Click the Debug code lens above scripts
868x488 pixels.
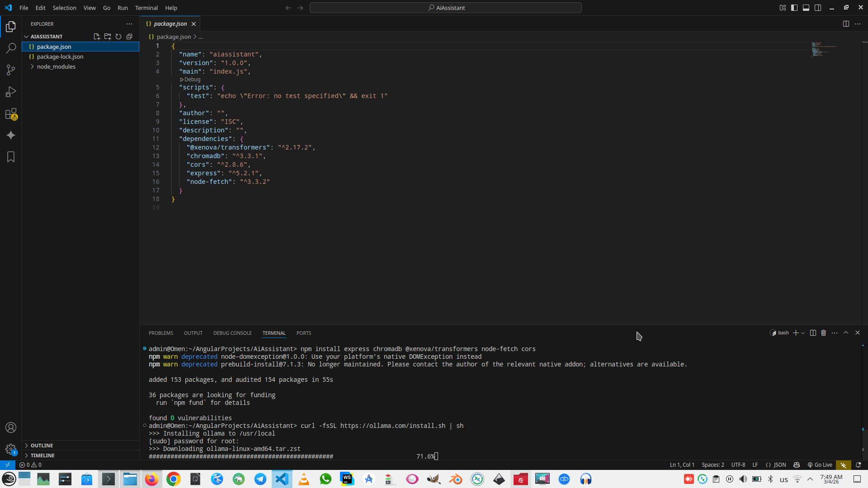pos(192,80)
